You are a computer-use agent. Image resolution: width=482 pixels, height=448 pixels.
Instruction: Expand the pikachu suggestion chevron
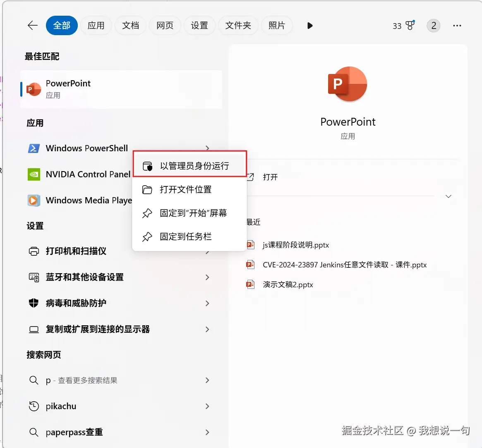pos(207,406)
